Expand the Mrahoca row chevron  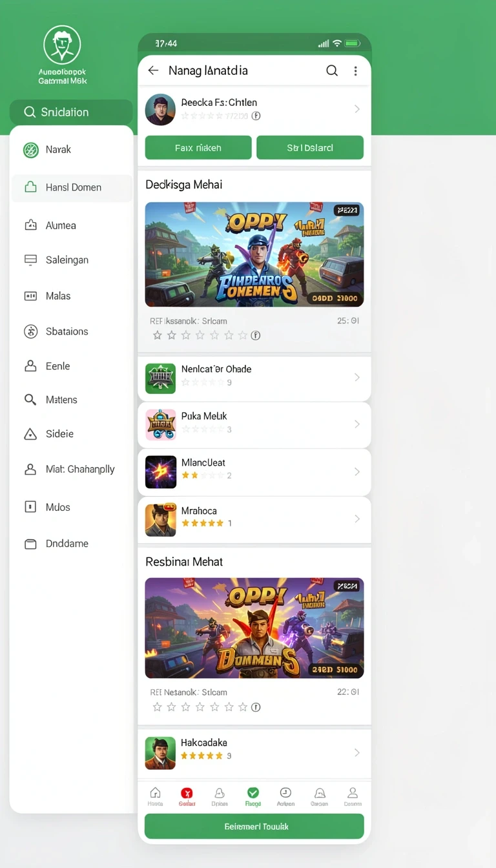[357, 519]
